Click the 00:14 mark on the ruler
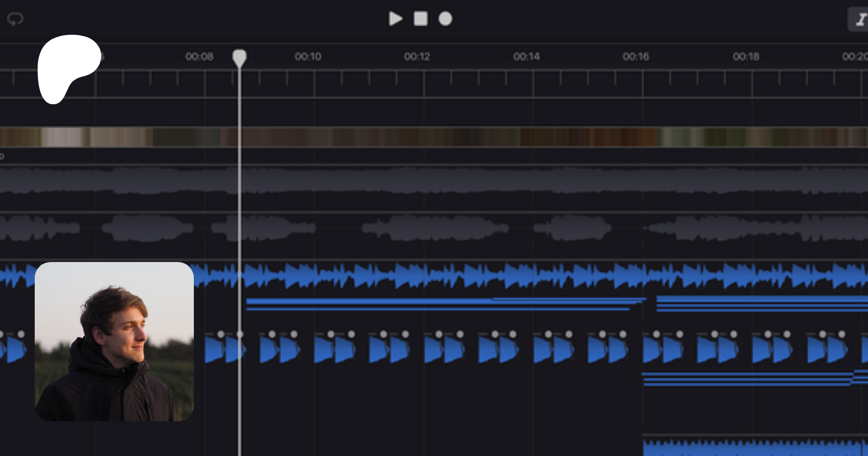The image size is (868, 456). click(x=527, y=57)
